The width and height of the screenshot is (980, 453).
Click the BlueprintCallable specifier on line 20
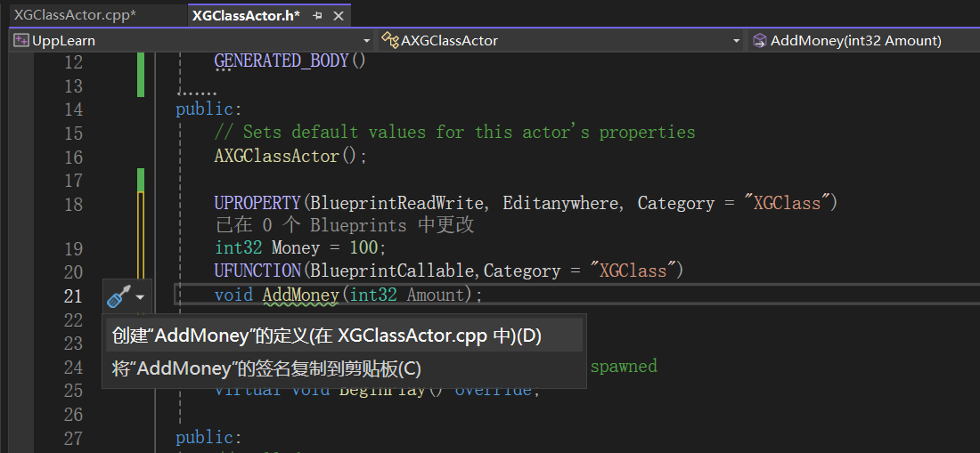coord(395,271)
